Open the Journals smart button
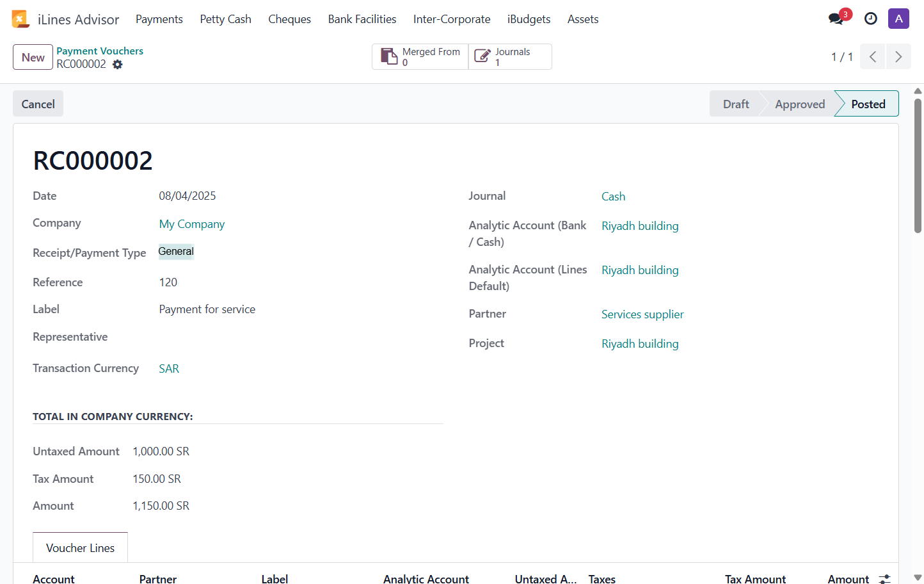The height and width of the screenshot is (584, 924). 510,56
